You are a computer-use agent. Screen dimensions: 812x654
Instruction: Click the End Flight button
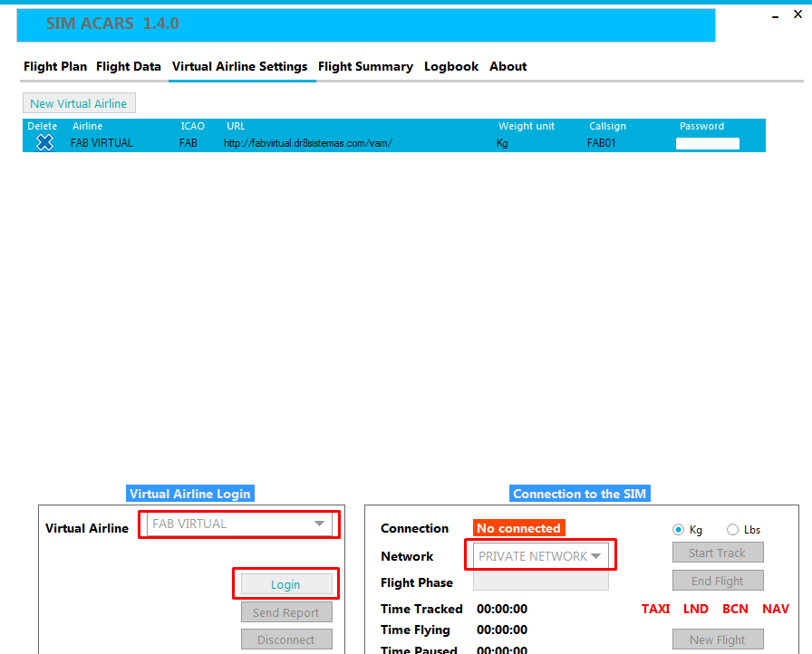point(718,581)
